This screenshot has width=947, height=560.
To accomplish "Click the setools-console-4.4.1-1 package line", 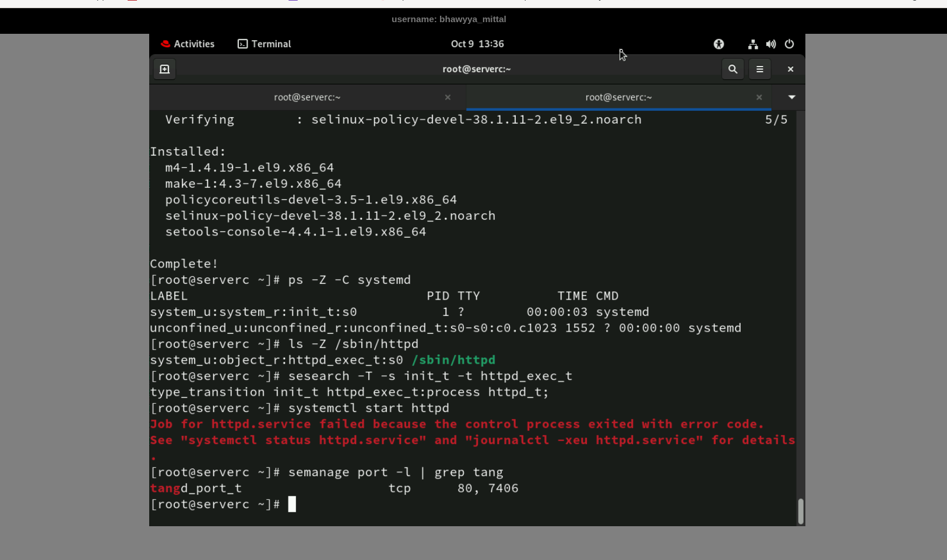I will 295,232.
